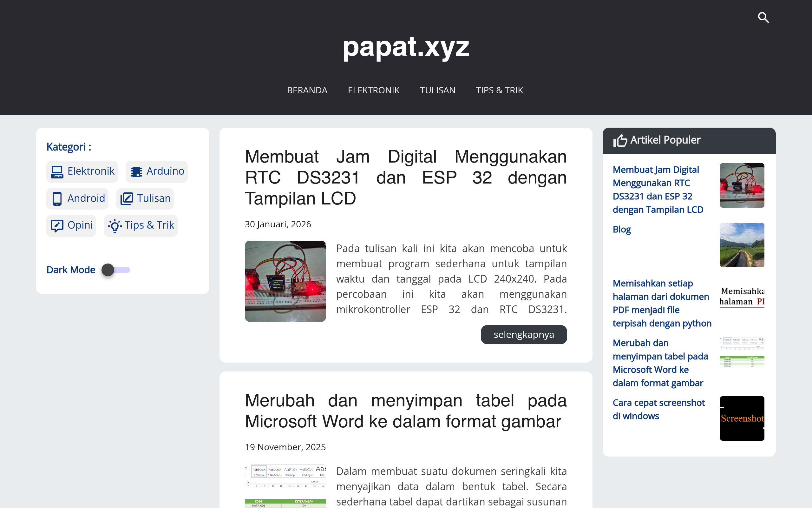
Task: Click the date 19 November, 2025
Action: (285, 447)
